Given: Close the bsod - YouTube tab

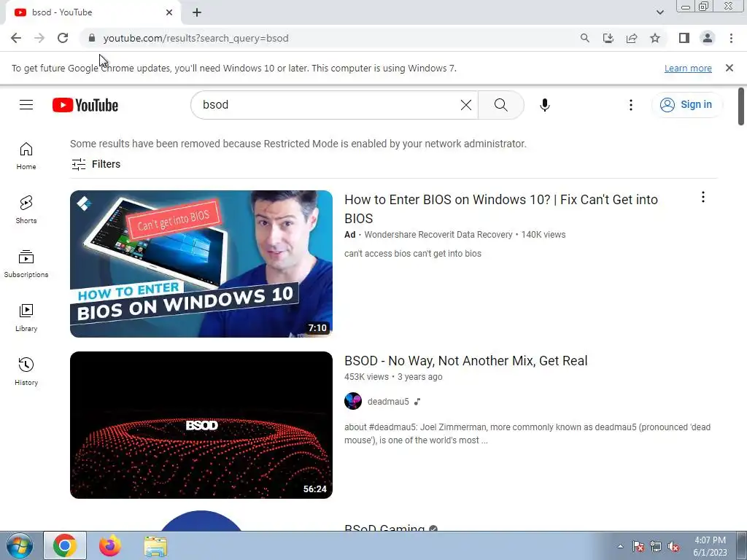Looking at the screenshot, I should coord(169,12).
